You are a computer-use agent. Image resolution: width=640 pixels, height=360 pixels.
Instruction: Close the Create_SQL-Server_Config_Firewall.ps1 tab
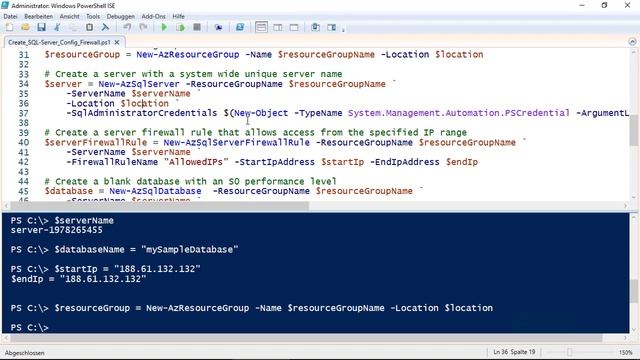[117, 42]
